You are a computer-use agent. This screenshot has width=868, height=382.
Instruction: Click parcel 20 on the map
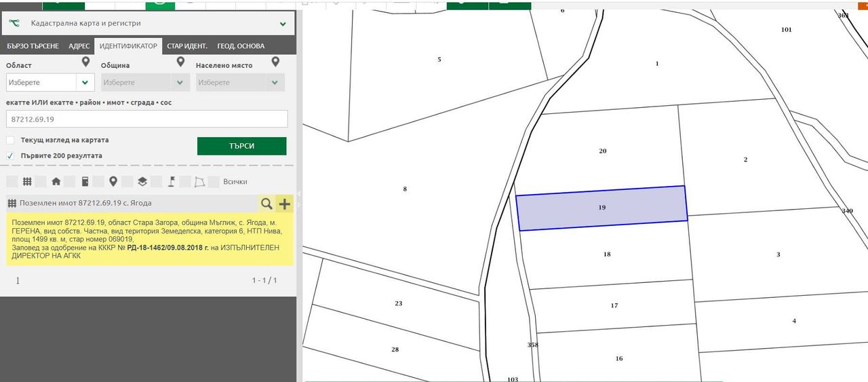(x=603, y=151)
